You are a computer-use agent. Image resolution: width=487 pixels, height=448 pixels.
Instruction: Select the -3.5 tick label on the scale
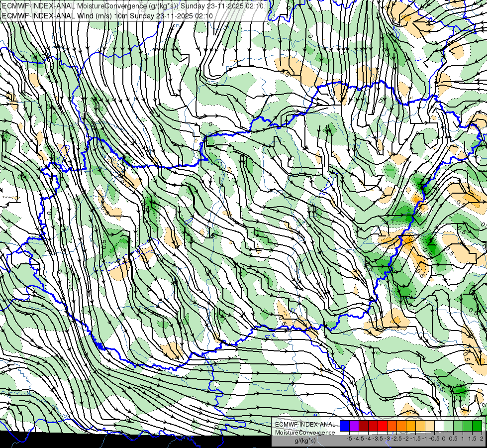click(x=378, y=439)
